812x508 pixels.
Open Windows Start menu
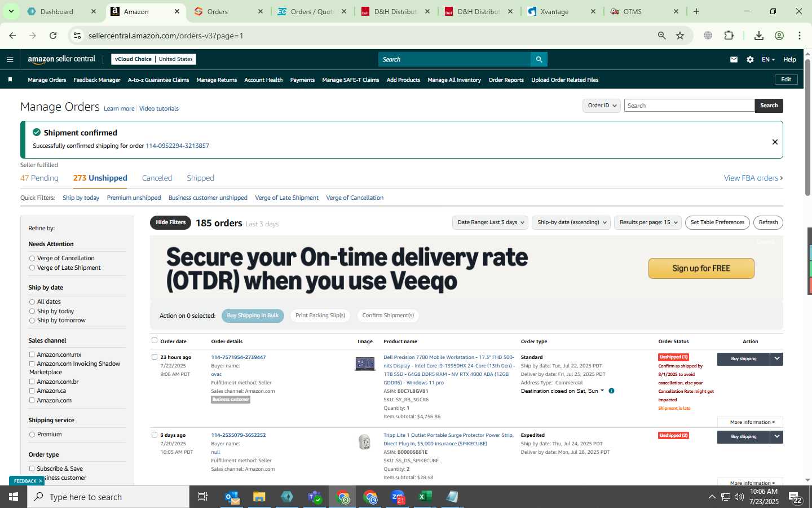coord(14,497)
